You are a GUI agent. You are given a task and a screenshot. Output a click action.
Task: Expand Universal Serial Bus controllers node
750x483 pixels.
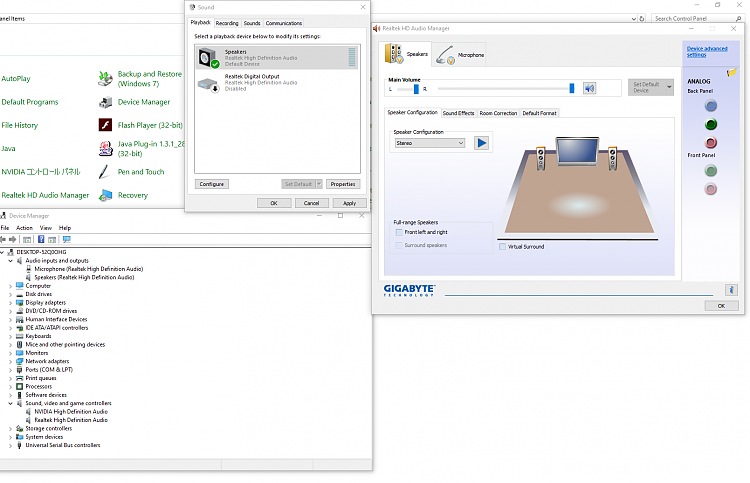click(x=11, y=446)
